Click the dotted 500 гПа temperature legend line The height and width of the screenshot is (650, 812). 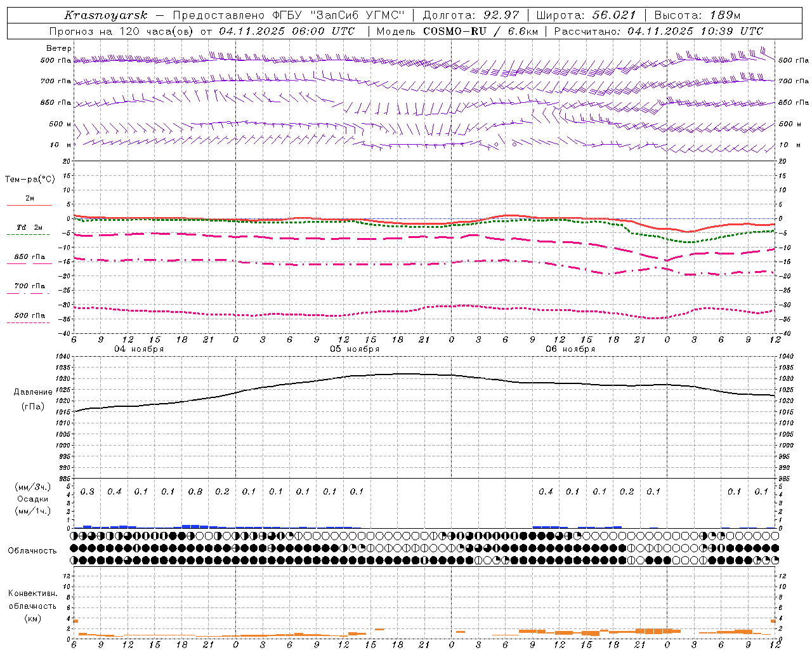(28, 322)
